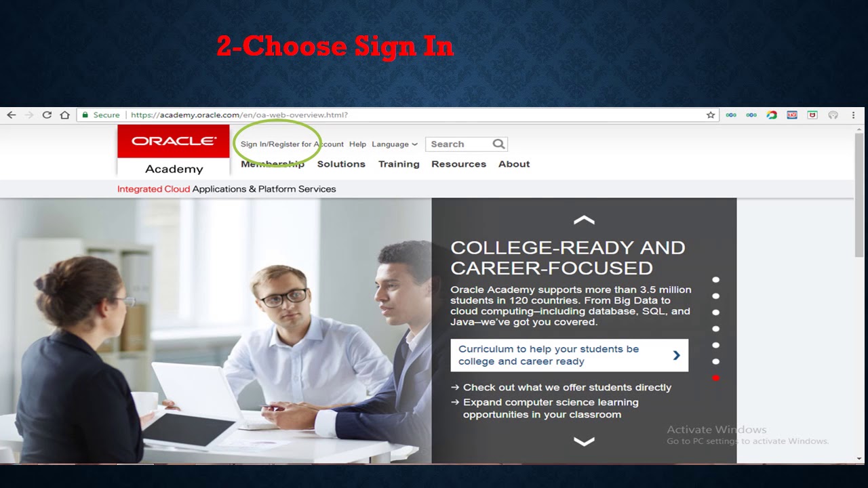Viewport: 868px width, 488px height.
Task: Open curriculum for college and career button
Action: click(569, 355)
